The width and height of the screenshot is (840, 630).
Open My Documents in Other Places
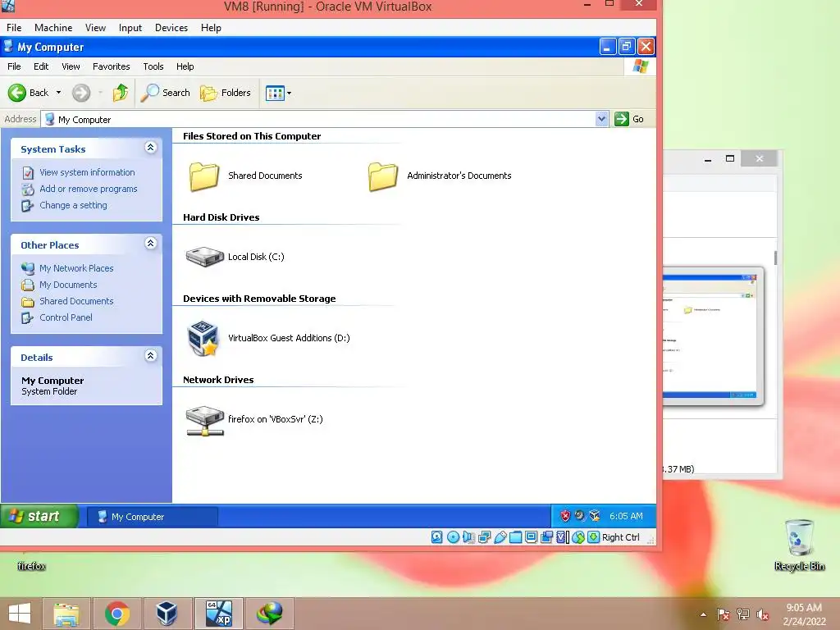click(x=68, y=285)
